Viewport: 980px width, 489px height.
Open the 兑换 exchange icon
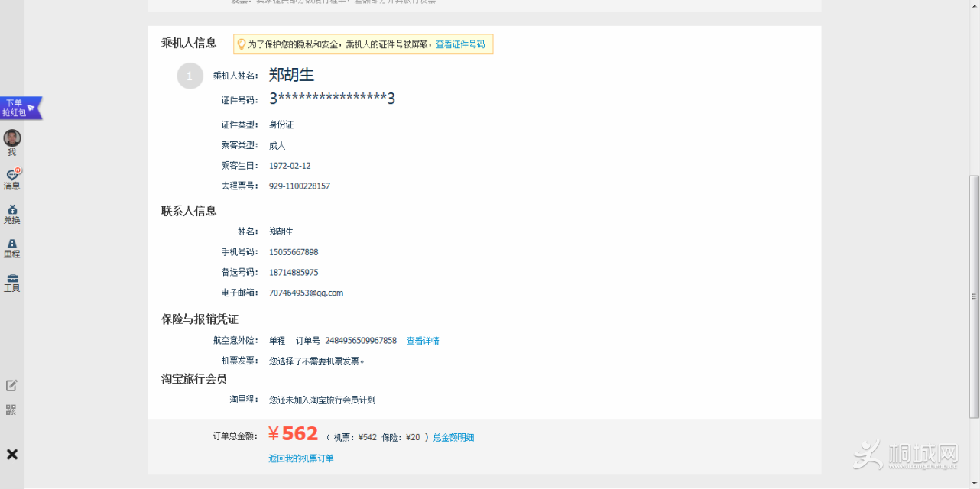[12, 210]
